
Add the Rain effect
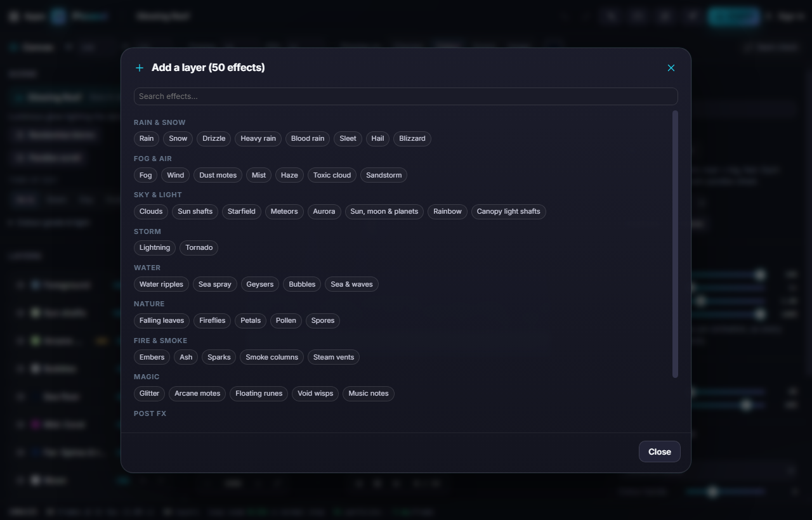pyautogui.click(x=147, y=139)
